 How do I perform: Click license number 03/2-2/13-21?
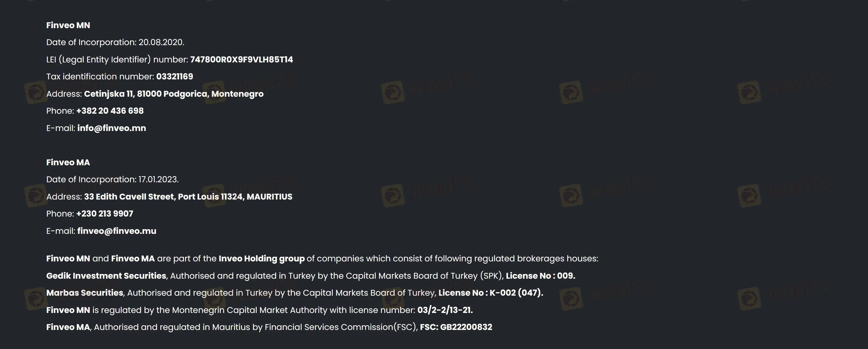pos(445,310)
